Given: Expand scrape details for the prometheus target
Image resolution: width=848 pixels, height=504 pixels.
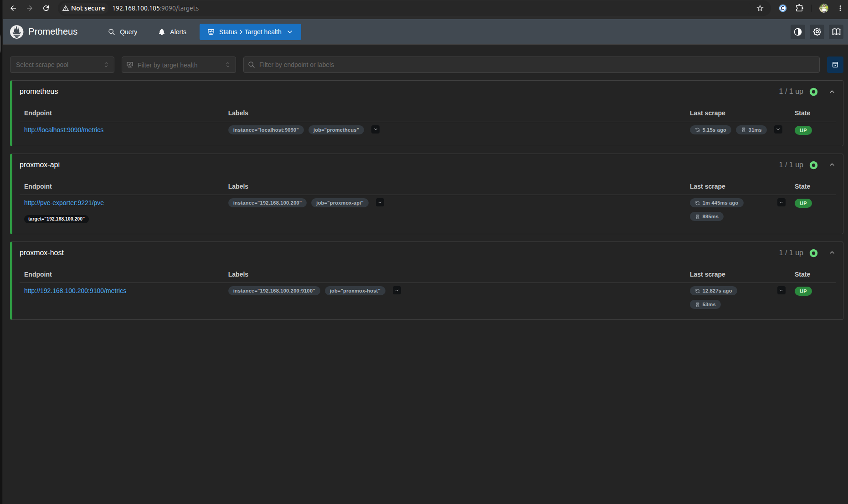Looking at the screenshot, I should (778, 129).
